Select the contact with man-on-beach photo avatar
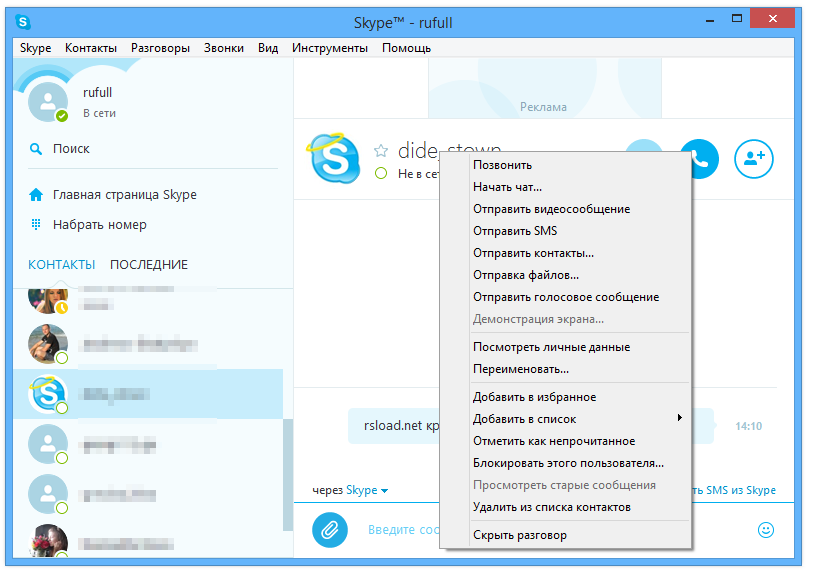The height and width of the screenshot is (580, 814). click(x=148, y=344)
